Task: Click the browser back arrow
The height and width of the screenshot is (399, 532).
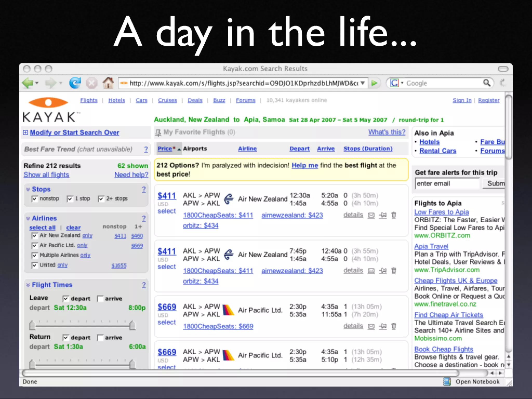Action: pos(28,83)
